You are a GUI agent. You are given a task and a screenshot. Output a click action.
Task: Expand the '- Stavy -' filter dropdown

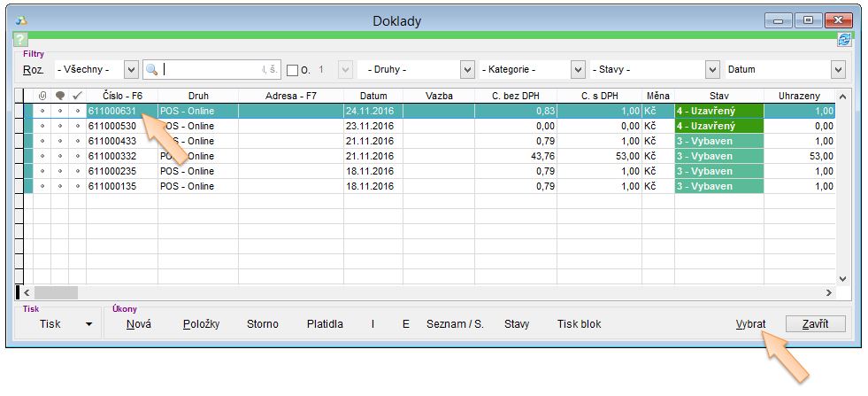coord(712,69)
